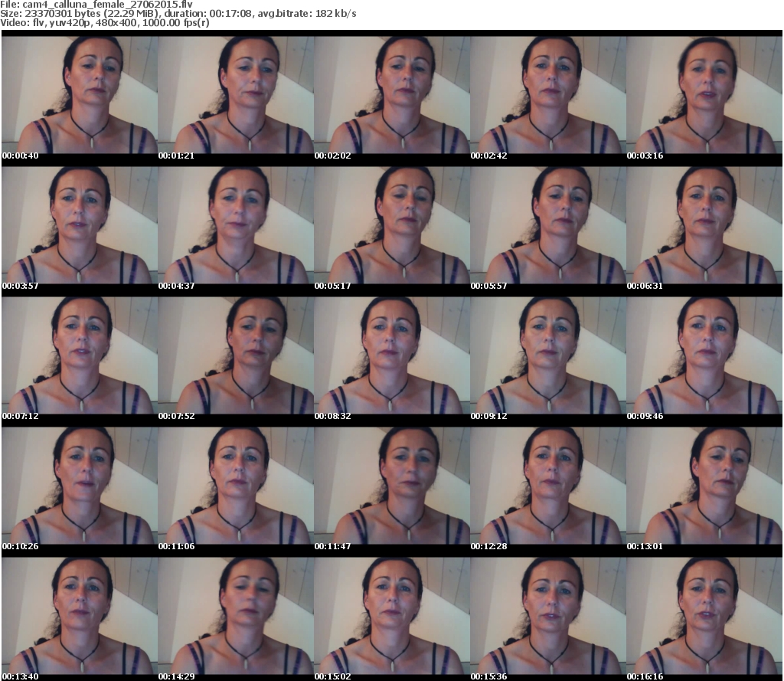Choose the snapshot at 00:13:40
Image resolution: width=784 pixels, height=681 pixels.
coord(80,615)
